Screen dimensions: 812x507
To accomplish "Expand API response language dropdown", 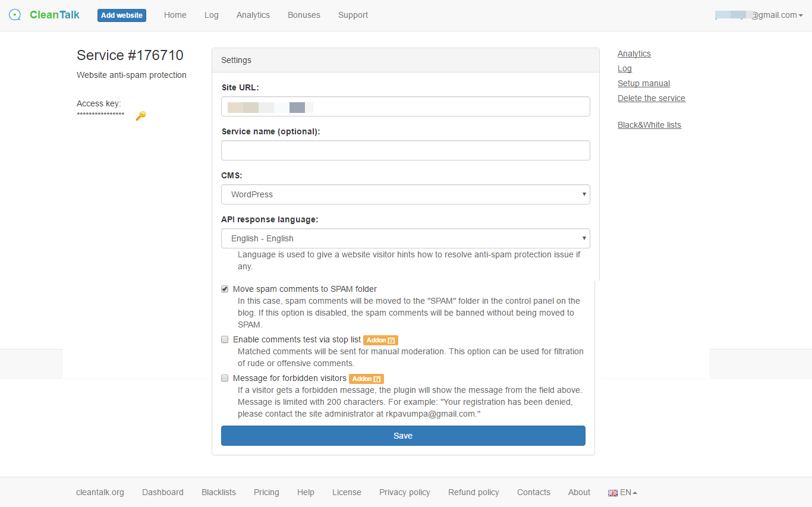I will pyautogui.click(x=405, y=238).
